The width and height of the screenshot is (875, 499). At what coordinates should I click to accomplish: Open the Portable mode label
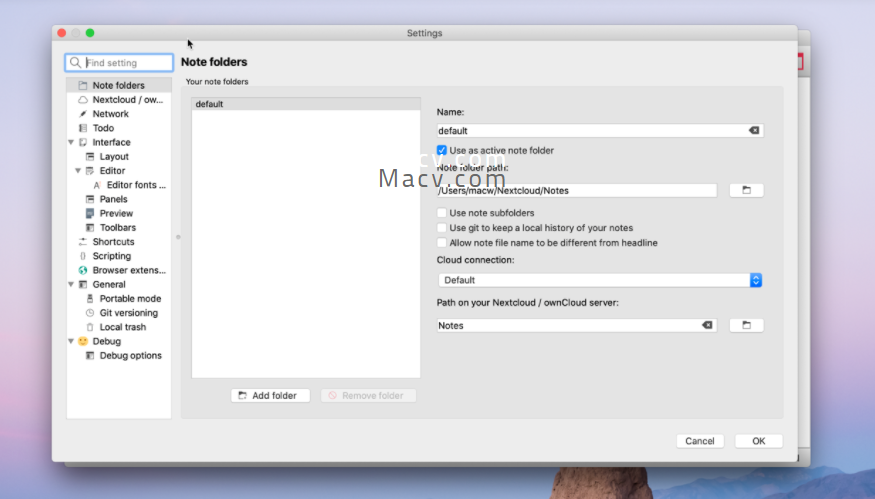coord(130,299)
